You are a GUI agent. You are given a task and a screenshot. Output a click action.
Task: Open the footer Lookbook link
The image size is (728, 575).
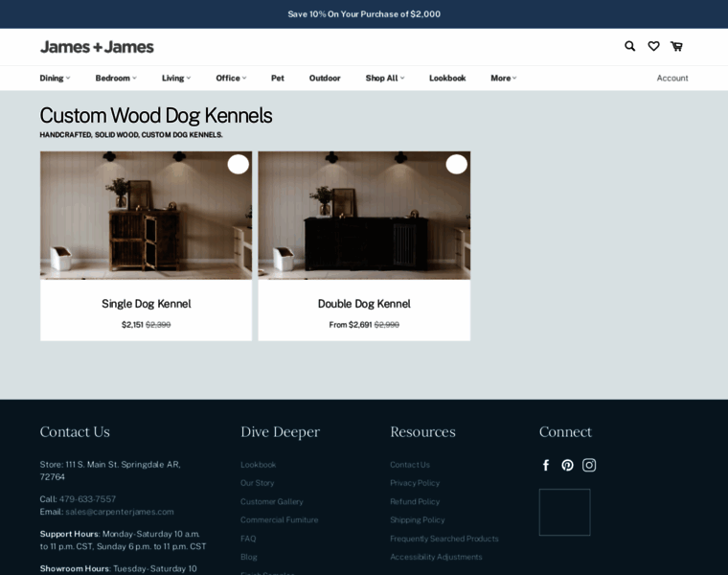pyautogui.click(x=258, y=465)
